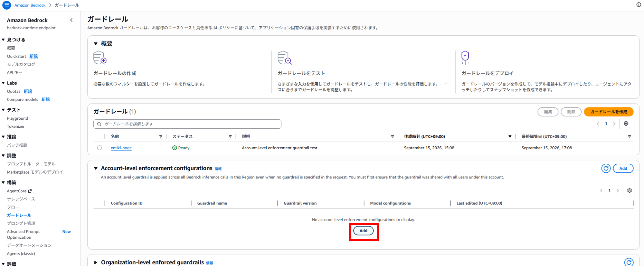Focus the ガードレールを検索します search field
This screenshot has width=644, height=266.
187,124
